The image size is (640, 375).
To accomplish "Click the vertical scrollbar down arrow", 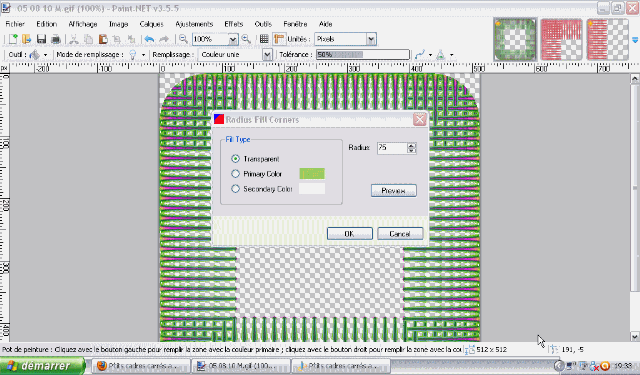I will tap(635, 337).
